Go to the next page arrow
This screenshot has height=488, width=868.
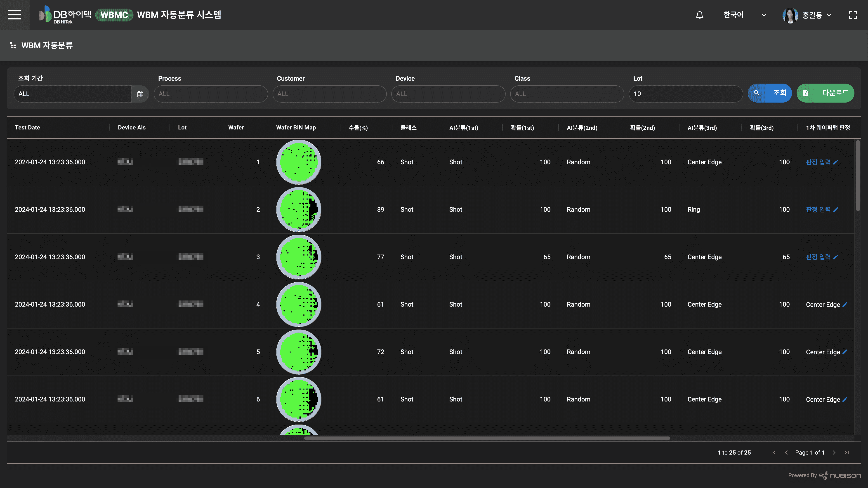pos(834,453)
